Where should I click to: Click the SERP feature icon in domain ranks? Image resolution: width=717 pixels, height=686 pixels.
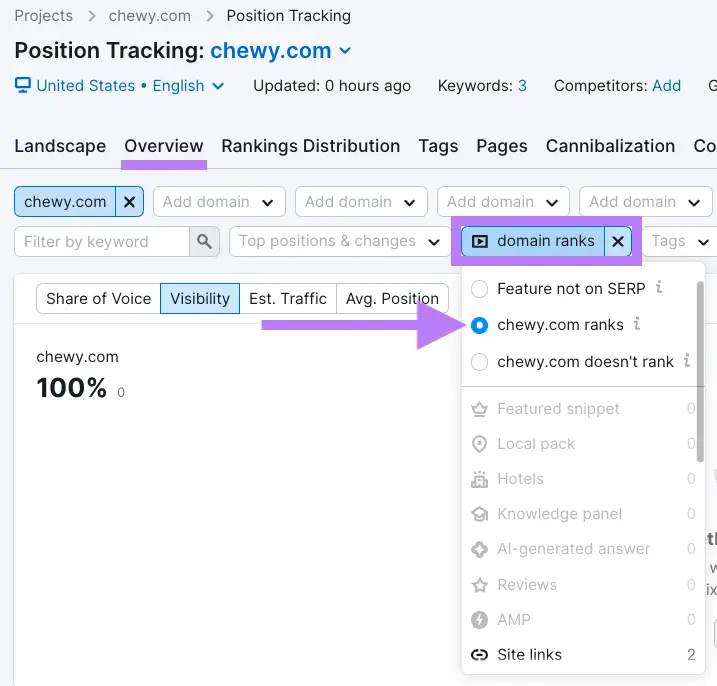(x=480, y=241)
